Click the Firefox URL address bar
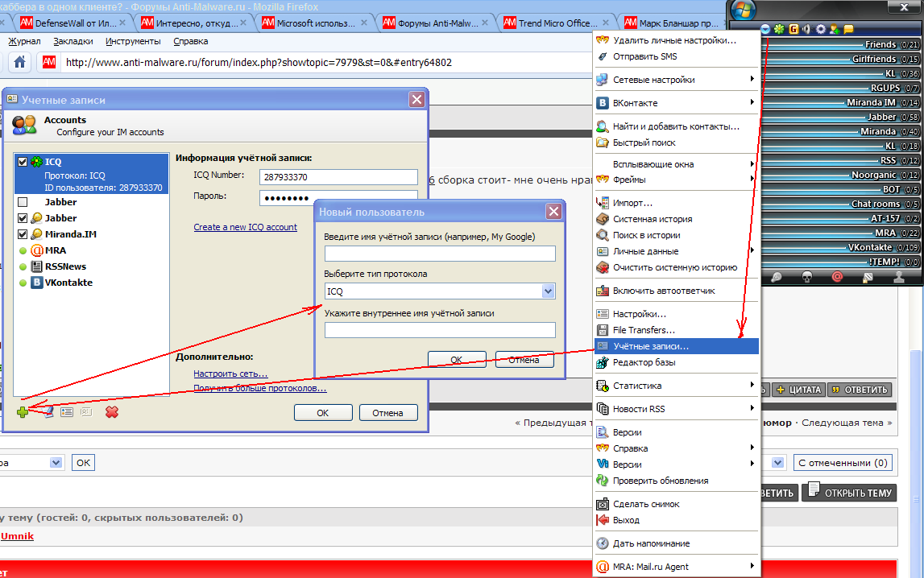The height and width of the screenshot is (578, 924). pos(324,63)
